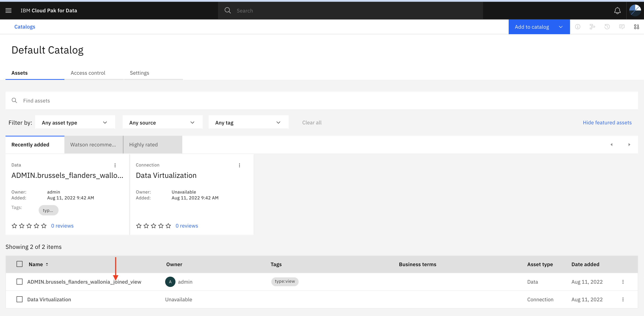Click Unavailable owner in Data Virtualization row
This screenshot has width=644, height=316.
coord(179,299)
